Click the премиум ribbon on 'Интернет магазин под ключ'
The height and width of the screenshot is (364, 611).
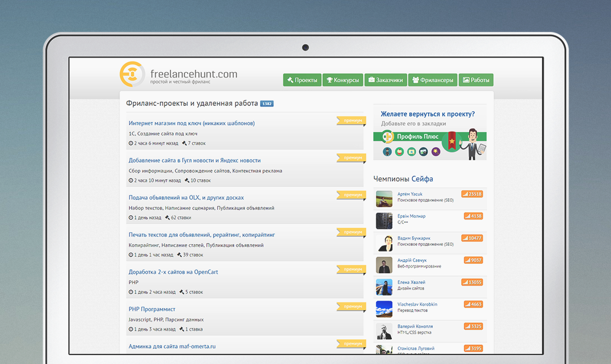point(351,121)
